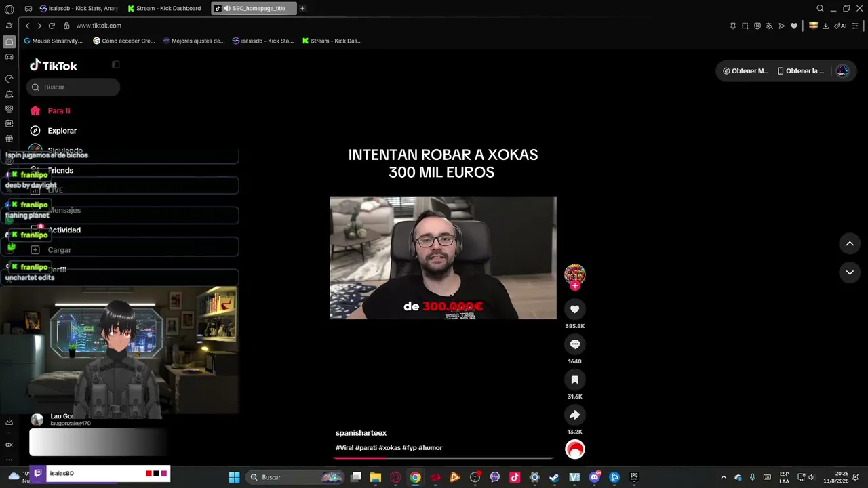
Task: Open the Mejores ajustes de... bookmark
Action: [193, 41]
